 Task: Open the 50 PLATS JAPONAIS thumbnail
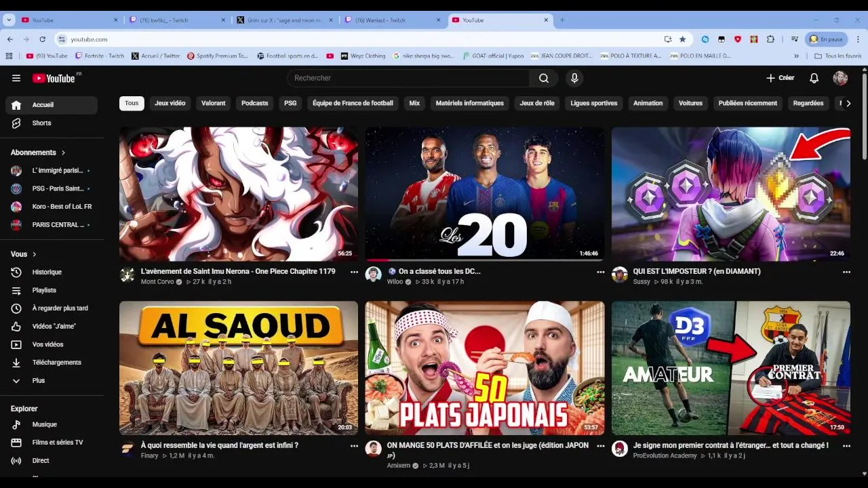coord(485,368)
